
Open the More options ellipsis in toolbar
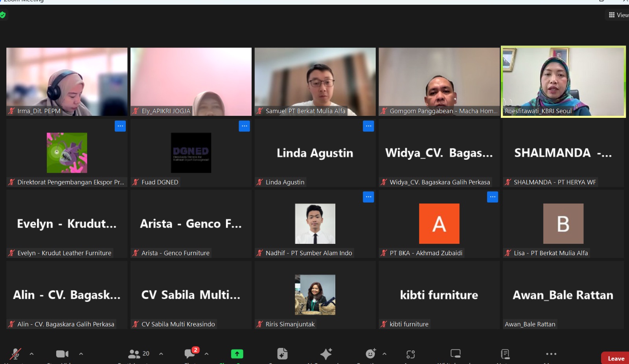(x=551, y=354)
